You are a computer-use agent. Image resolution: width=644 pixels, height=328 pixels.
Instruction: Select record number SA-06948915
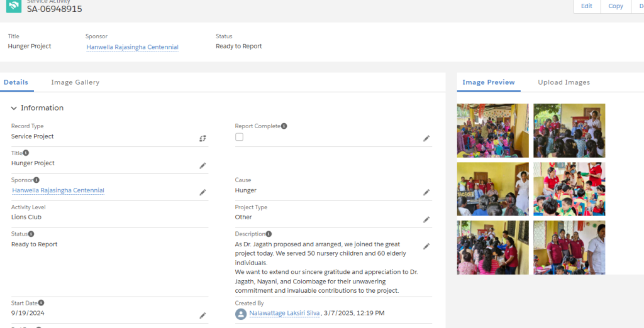click(55, 9)
